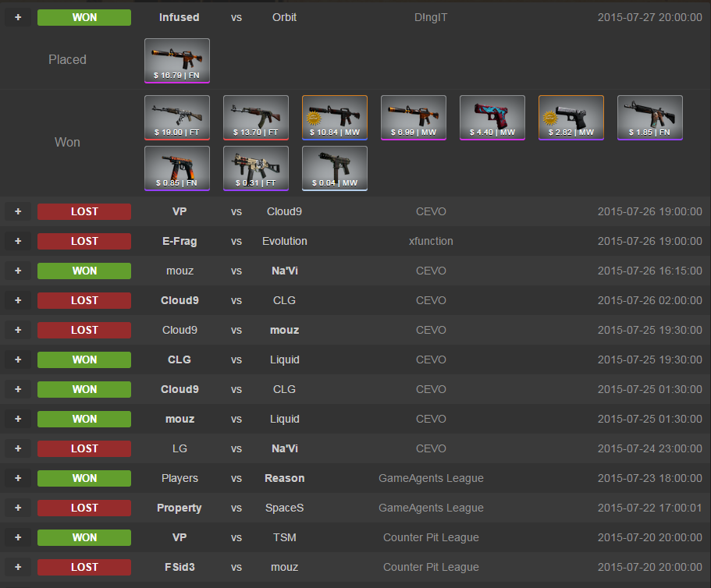Viewport: 711px width, 588px height.
Task: Select the $1.85 FN rifle skin
Action: [650, 118]
